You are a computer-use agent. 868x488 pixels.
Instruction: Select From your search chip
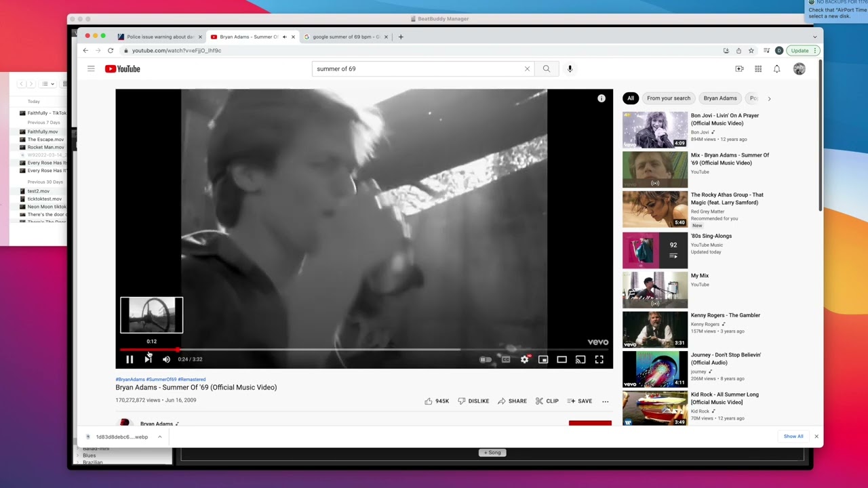point(669,98)
